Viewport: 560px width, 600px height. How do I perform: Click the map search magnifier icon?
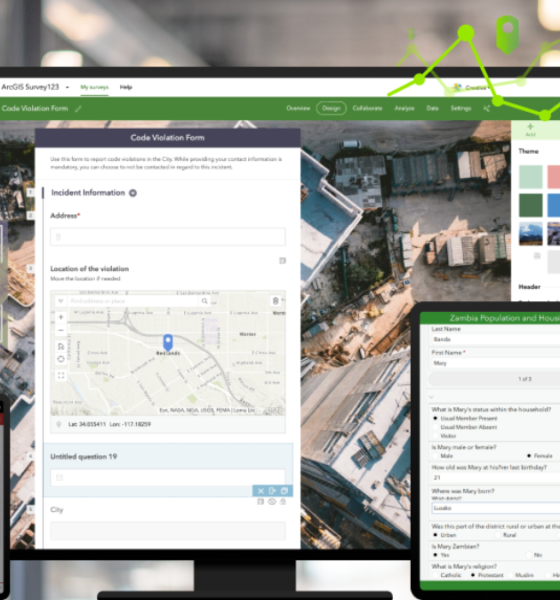click(204, 301)
